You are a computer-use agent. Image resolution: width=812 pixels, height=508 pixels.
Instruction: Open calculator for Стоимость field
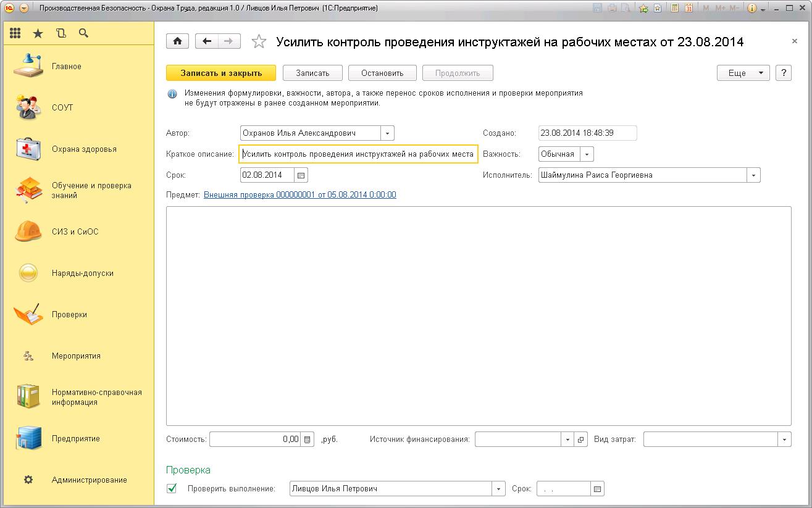308,439
